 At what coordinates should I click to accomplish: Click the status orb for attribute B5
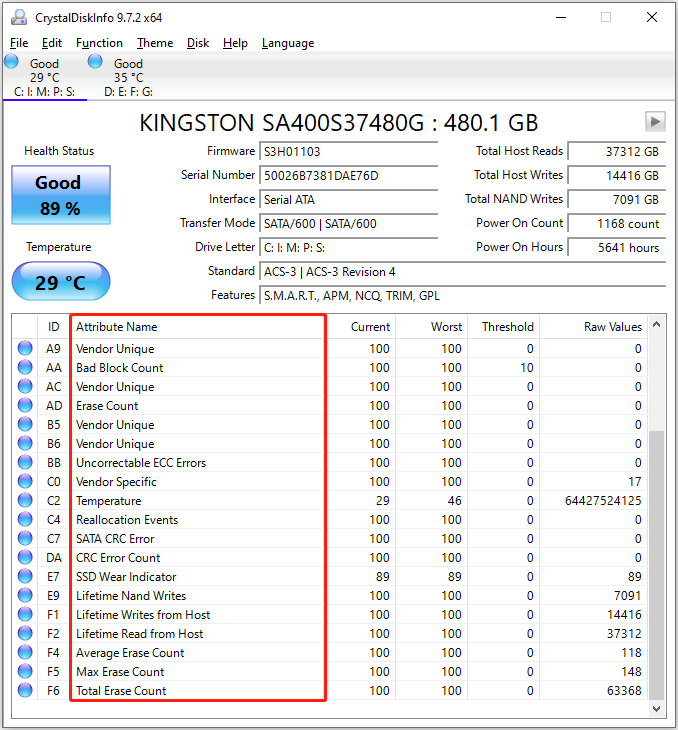pos(25,425)
